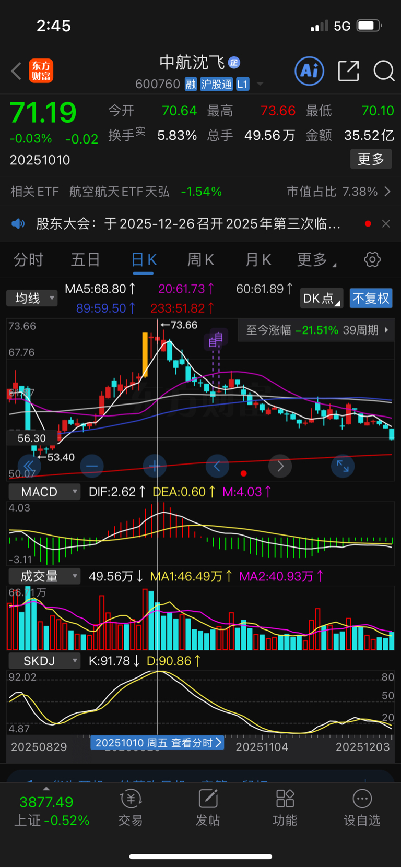Image resolution: width=401 pixels, height=868 pixels.
Task: Move crosshair right one candle
Action: pos(280,466)
